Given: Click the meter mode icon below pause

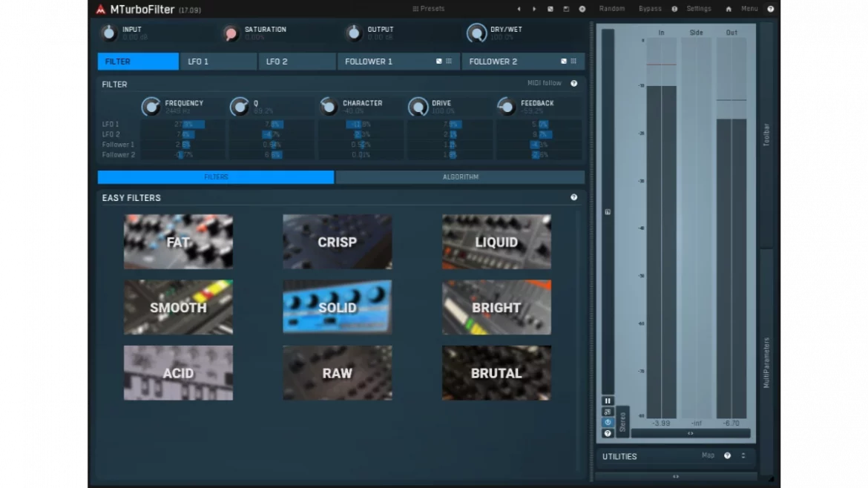Looking at the screenshot, I should point(608,412).
